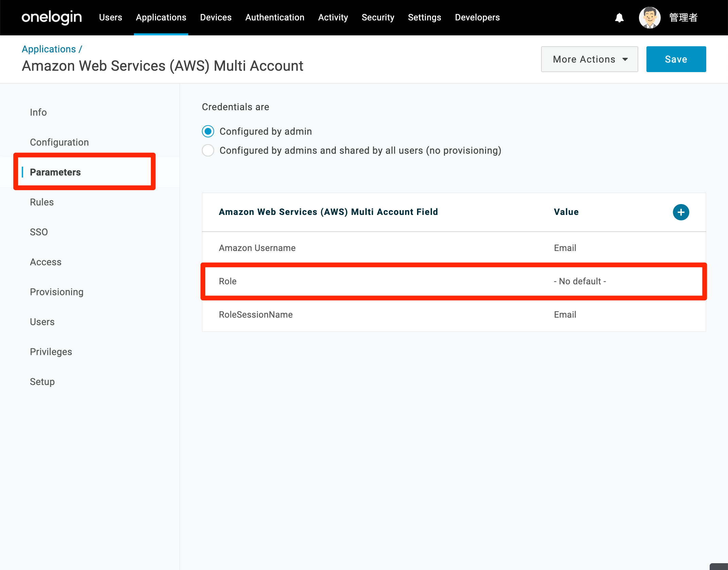Switch to the Privileges tab
The height and width of the screenshot is (570, 728).
[51, 352]
